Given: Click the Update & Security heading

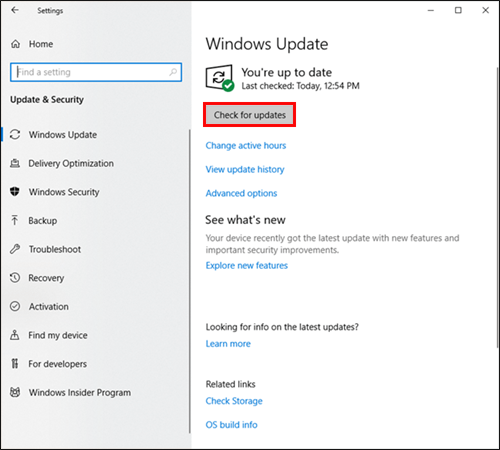Looking at the screenshot, I should coord(47,100).
